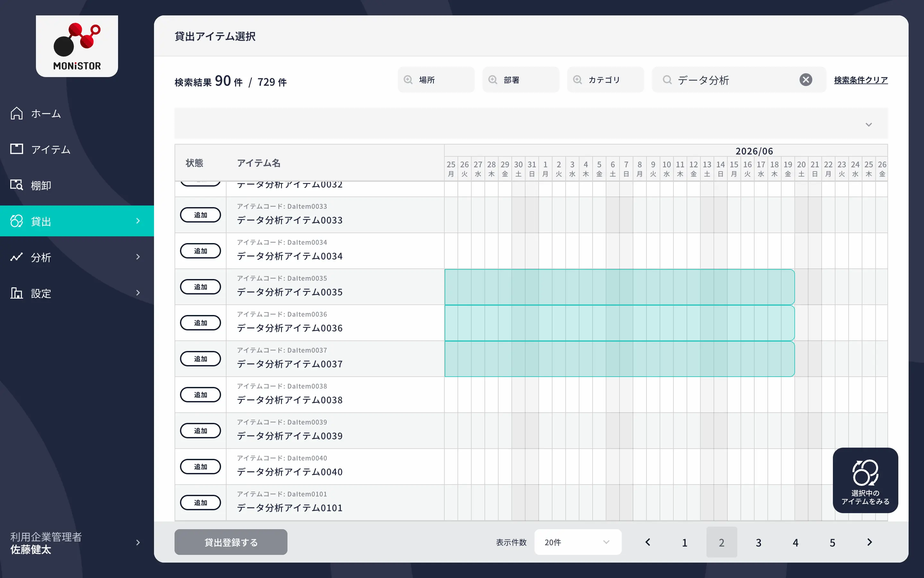924x578 pixels.
Task: Open the 場所 filter
Action: tap(436, 80)
